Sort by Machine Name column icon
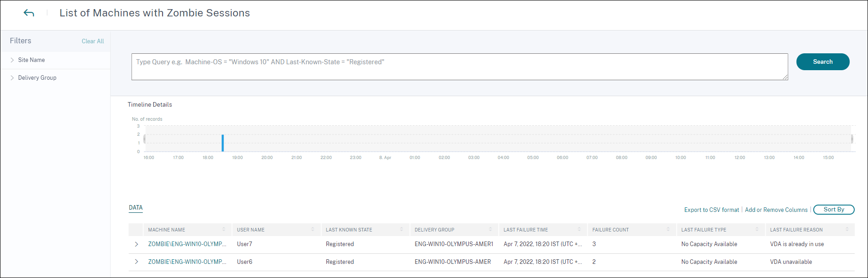This screenshot has height=278, width=868. 224,229
